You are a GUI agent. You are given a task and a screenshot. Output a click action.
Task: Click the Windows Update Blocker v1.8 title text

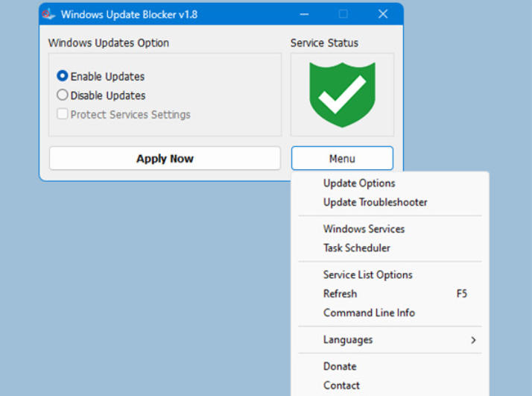[129, 14]
